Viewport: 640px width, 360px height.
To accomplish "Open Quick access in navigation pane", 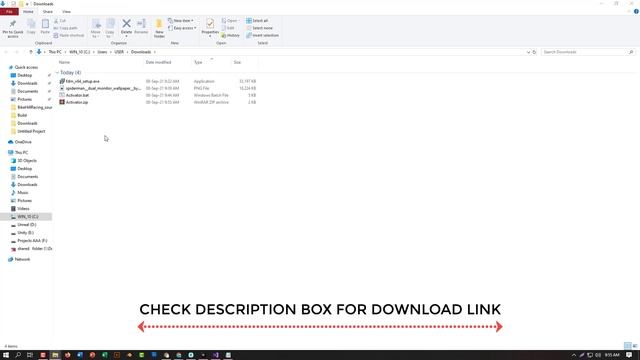I will pyautogui.click(x=26, y=67).
